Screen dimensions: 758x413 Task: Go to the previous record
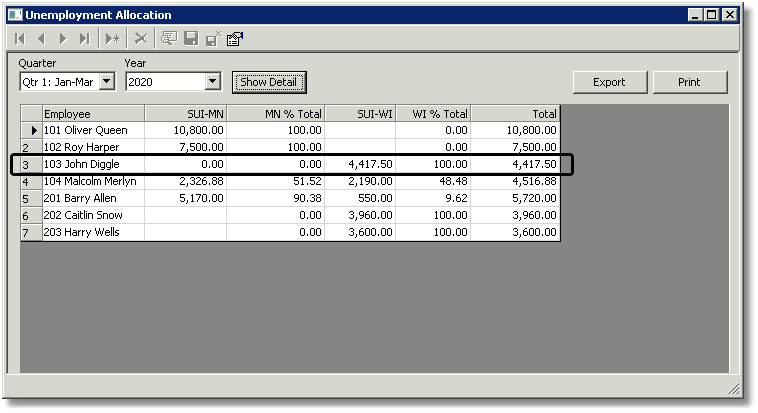click(x=42, y=39)
